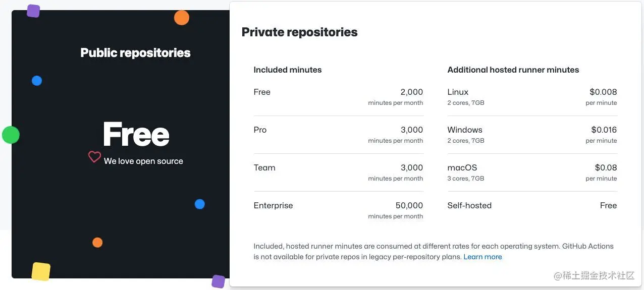Click the Linux runner label
Image resolution: width=644 pixels, height=290 pixels.
458,92
